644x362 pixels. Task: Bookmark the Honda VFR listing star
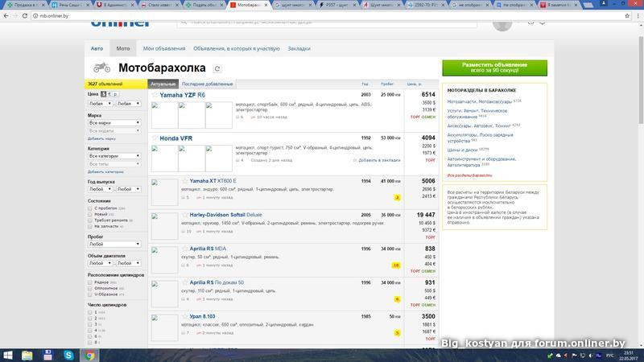(155, 138)
